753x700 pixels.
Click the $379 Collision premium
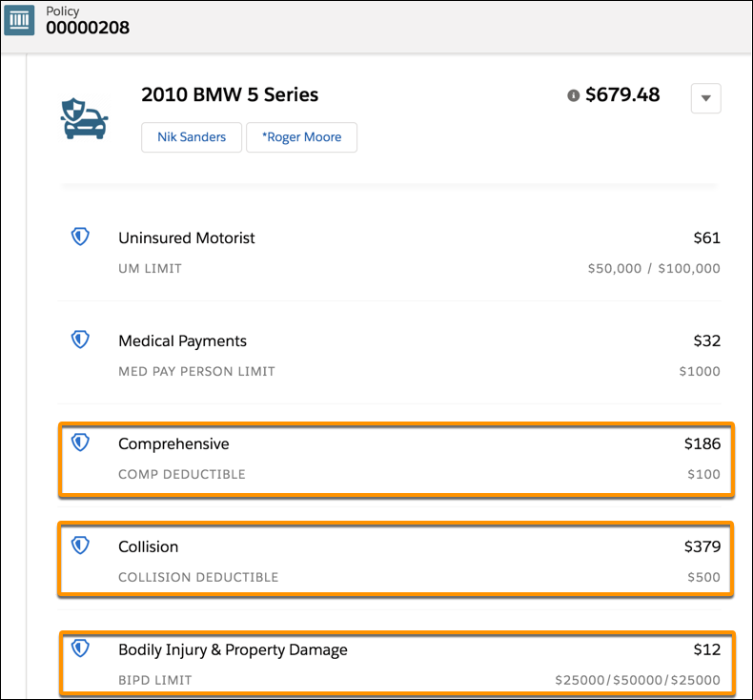(702, 546)
